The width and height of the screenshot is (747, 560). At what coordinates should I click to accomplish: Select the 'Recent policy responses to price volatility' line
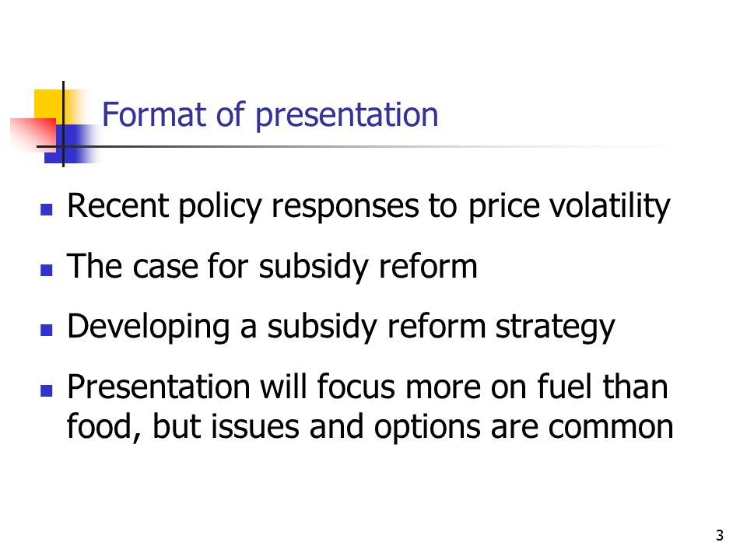coord(369,207)
